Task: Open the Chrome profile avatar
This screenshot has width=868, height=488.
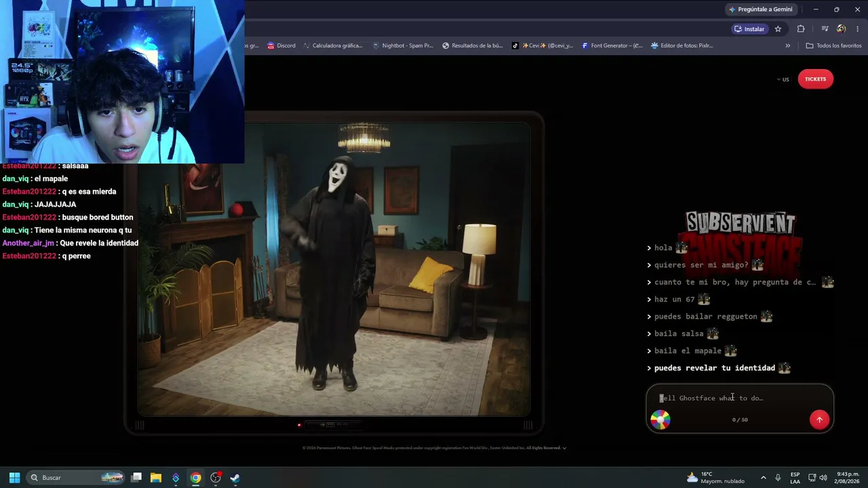Action: pyautogui.click(x=841, y=29)
